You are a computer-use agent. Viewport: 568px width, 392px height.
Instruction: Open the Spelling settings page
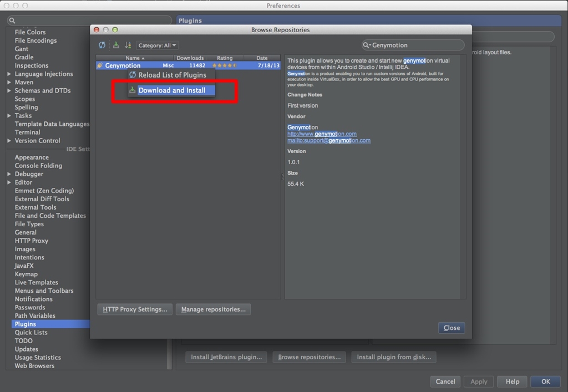(x=26, y=107)
